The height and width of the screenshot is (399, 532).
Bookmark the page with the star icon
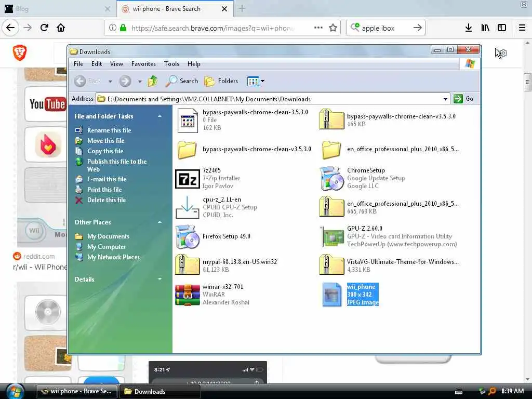coord(333,28)
